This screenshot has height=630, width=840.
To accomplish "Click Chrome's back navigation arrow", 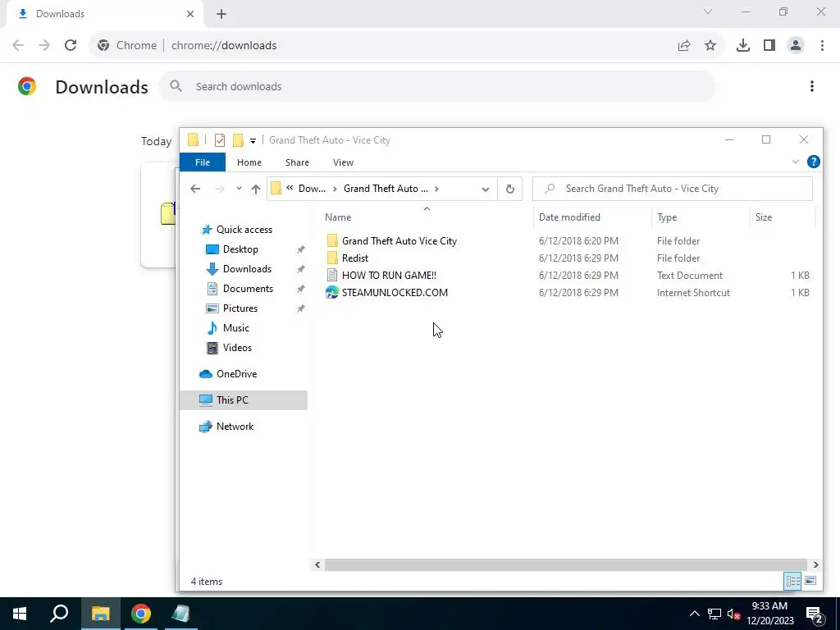I will [18, 46].
